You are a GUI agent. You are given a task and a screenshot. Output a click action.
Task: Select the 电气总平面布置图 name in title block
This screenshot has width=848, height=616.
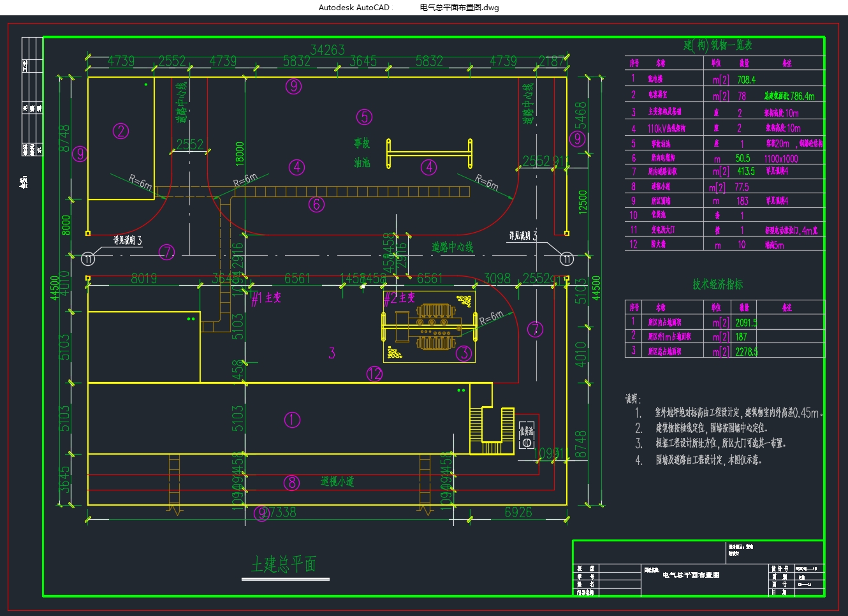click(691, 575)
